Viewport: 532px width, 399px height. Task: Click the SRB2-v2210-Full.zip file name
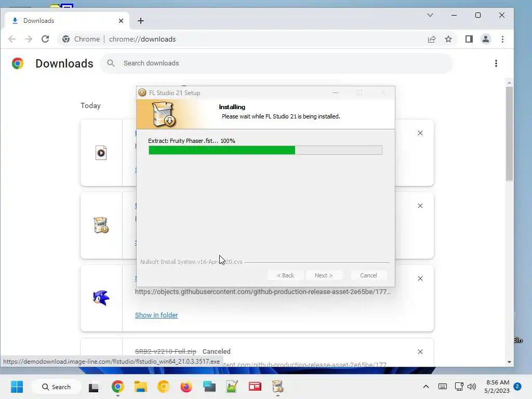166,352
